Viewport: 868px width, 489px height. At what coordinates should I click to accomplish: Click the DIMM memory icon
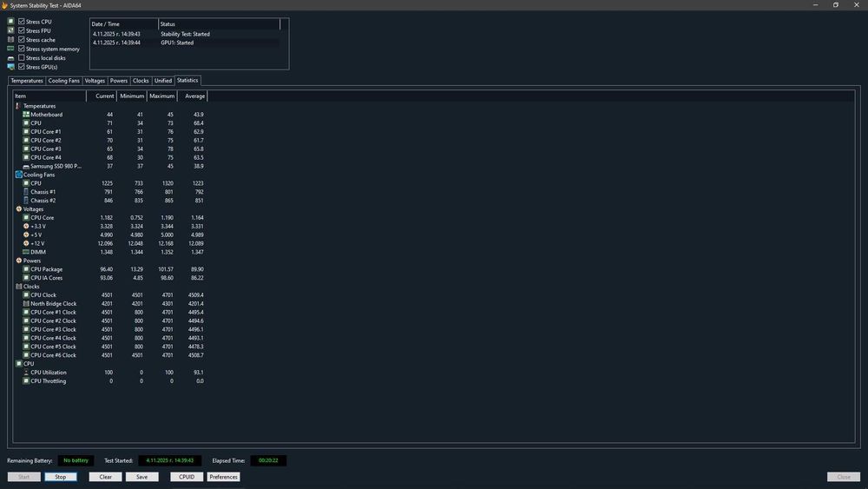coord(26,252)
